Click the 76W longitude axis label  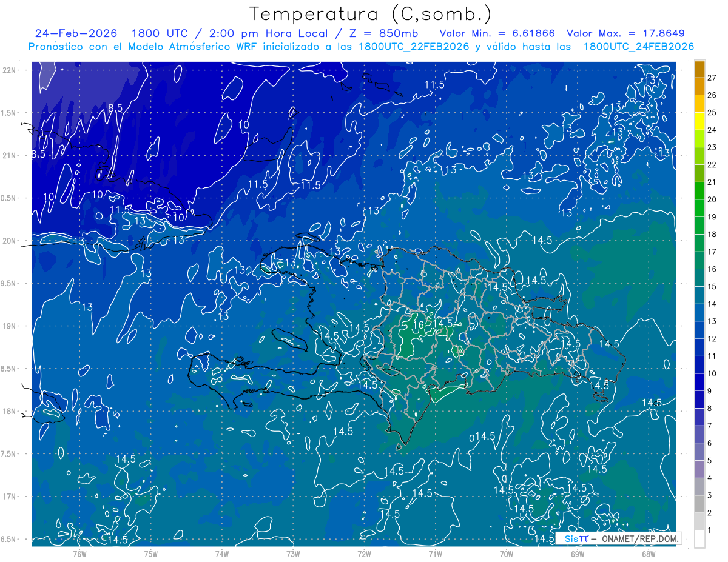(79, 554)
